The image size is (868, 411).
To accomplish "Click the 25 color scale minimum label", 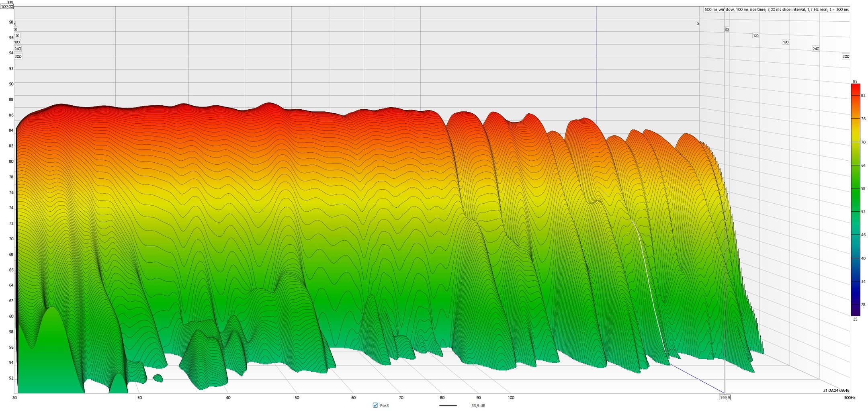I will tap(855, 319).
